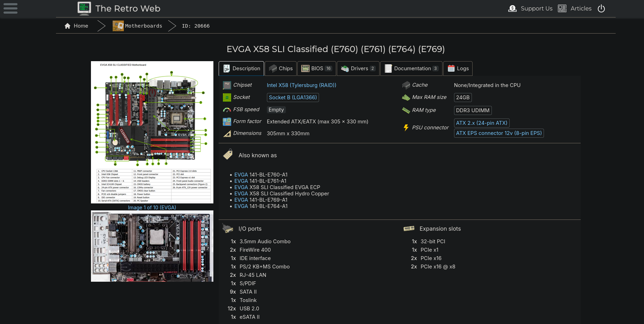644x324 pixels.
Task: Open the Logs tab
Action: (458, 69)
